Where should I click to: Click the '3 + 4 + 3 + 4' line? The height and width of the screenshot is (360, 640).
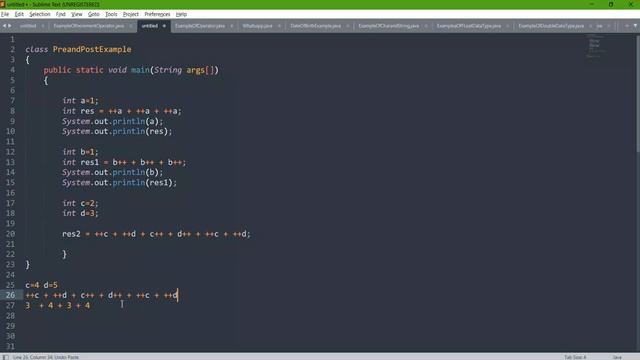[58, 305]
